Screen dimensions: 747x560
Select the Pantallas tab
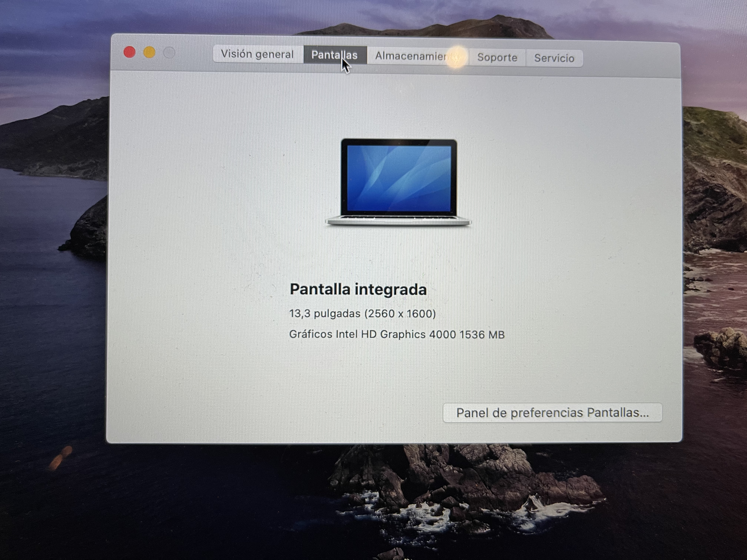(x=335, y=55)
